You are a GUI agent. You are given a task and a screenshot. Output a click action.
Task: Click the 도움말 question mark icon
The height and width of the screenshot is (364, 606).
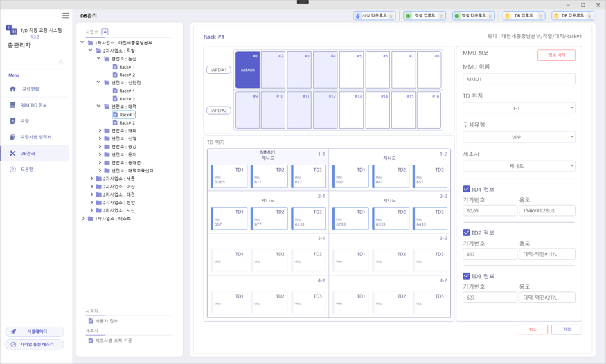point(12,170)
